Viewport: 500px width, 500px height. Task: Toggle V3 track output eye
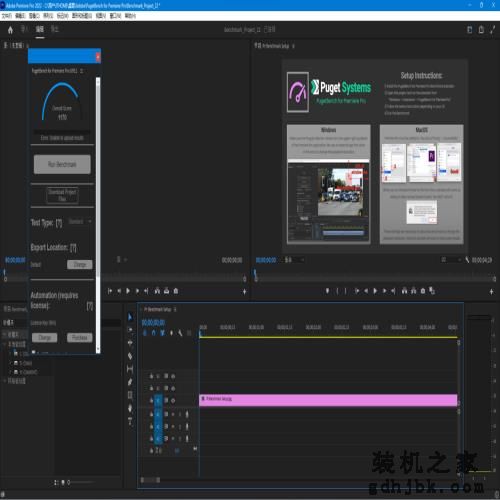coord(173,376)
